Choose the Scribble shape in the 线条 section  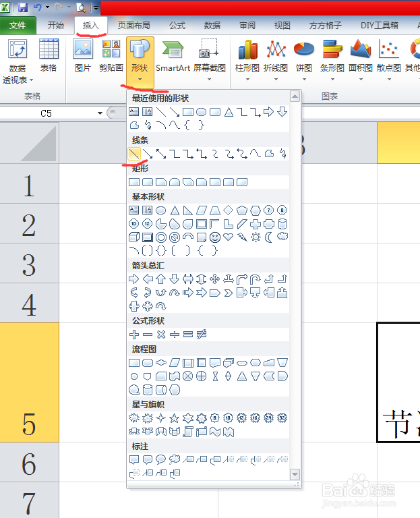pos(283,154)
